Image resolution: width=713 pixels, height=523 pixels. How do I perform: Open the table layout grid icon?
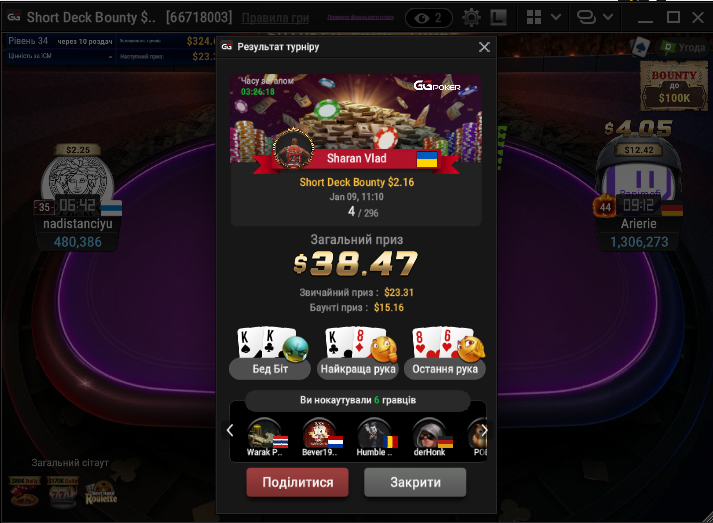(534, 17)
